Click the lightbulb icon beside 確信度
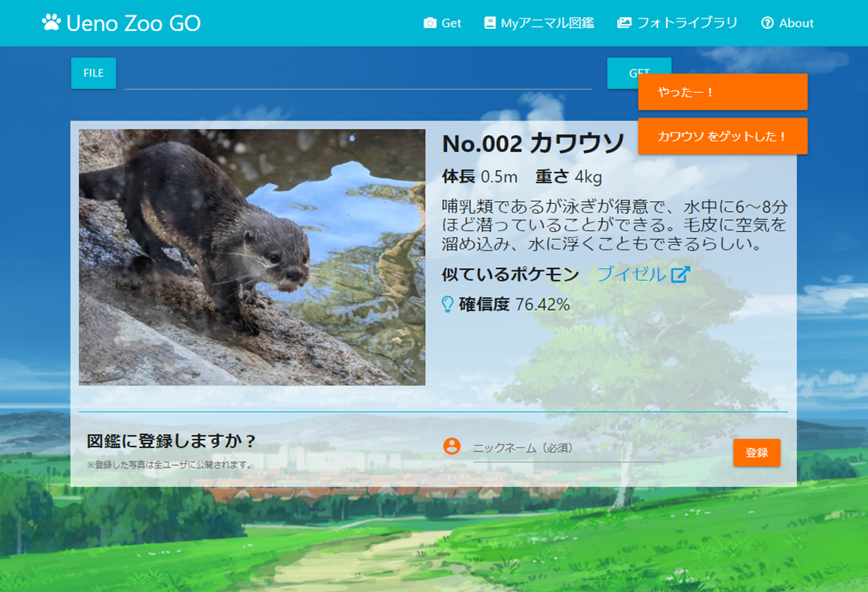 tap(448, 305)
